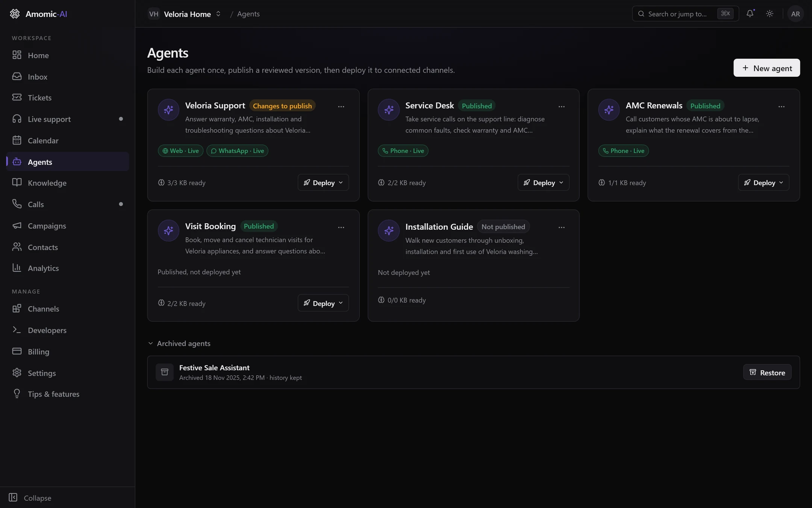Click the sidebar Collapse panel icon
812x508 pixels.
click(13, 497)
